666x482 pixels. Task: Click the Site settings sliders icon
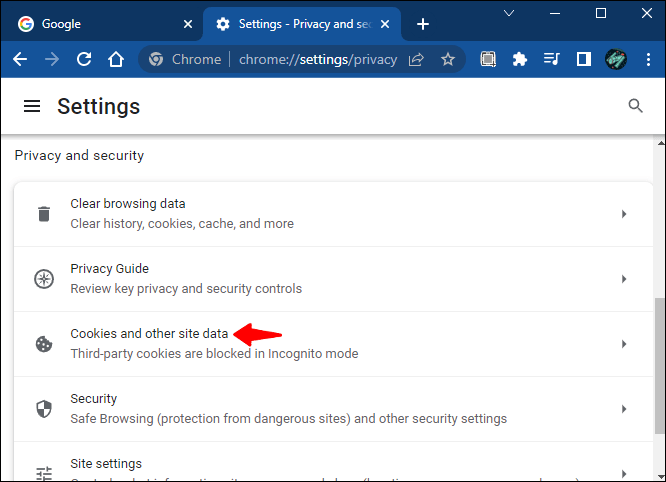pos(44,473)
